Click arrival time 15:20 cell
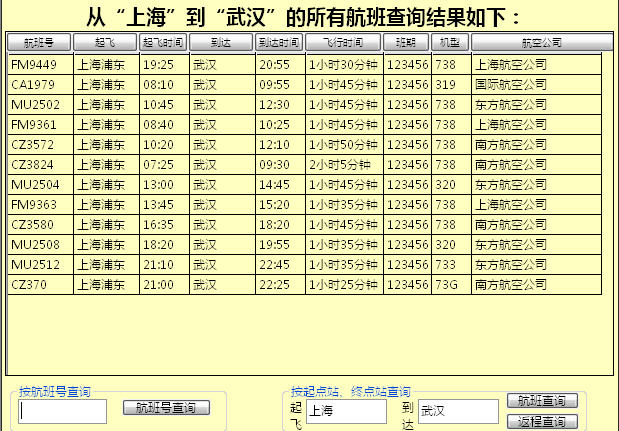This screenshot has width=619, height=431. [280, 204]
